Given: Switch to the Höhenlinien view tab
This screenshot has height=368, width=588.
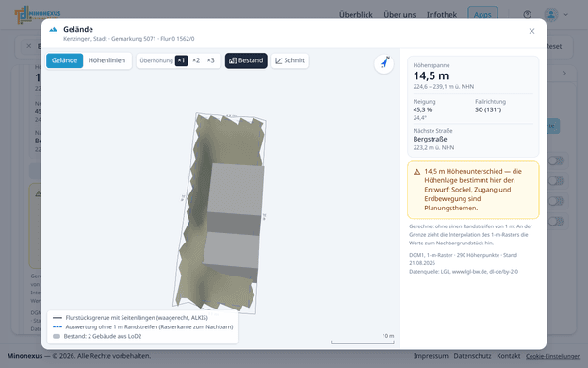Looking at the screenshot, I should (x=106, y=60).
